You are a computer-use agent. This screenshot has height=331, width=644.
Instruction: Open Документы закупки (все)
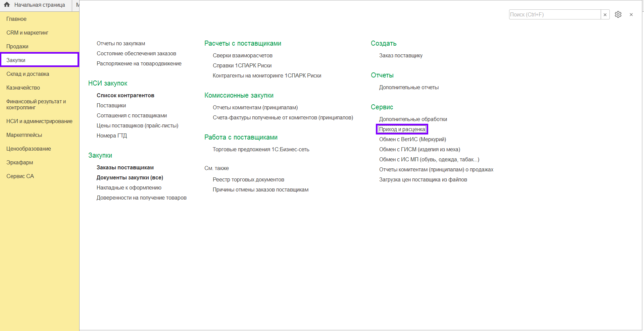pyautogui.click(x=130, y=178)
